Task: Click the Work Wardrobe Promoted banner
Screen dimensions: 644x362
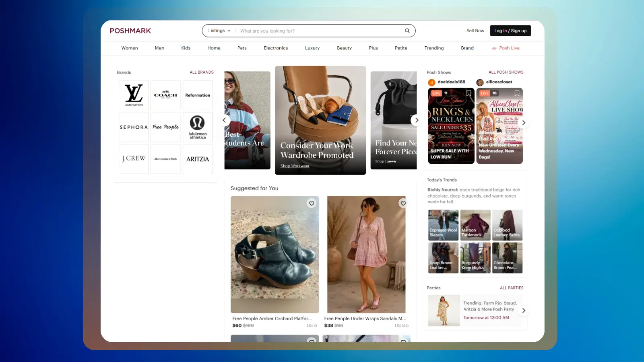Action: coord(320,120)
